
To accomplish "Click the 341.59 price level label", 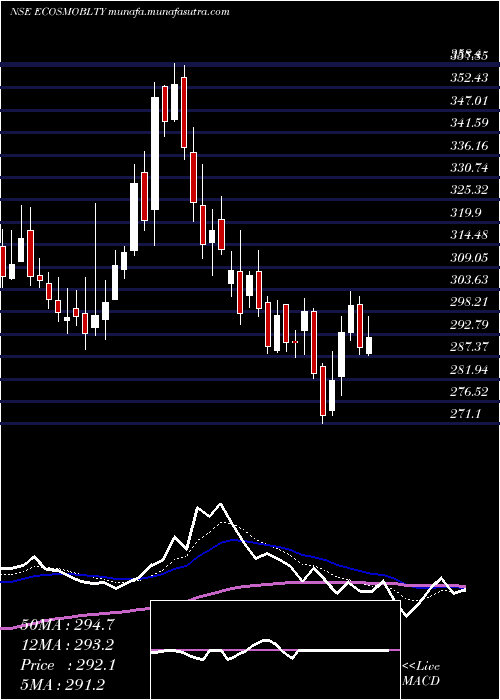I will pos(468,123).
